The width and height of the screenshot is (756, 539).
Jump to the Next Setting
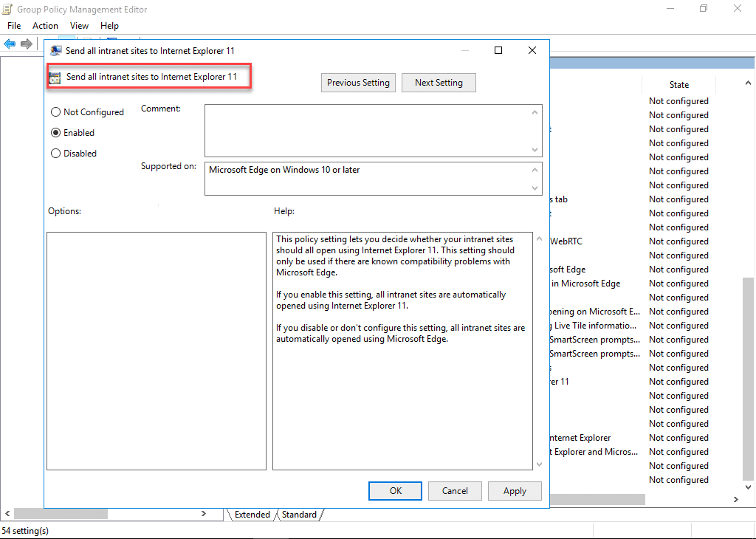(x=439, y=83)
